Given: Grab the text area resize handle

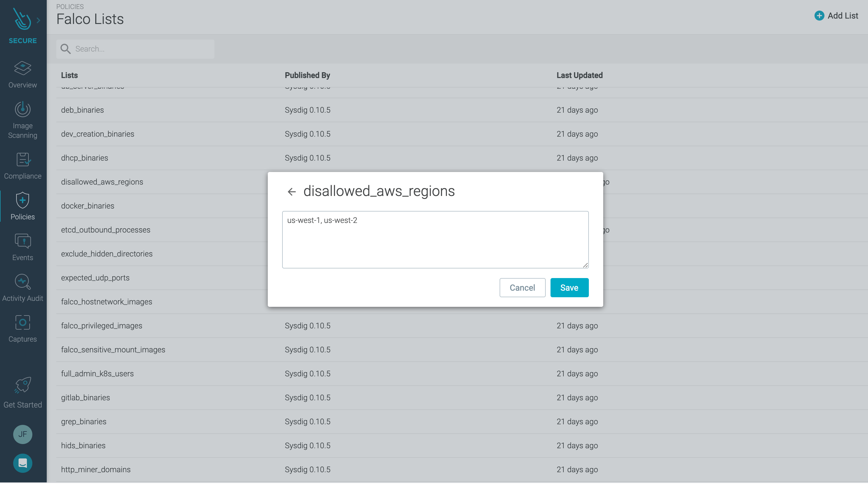Looking at the screenshot, I should [585, 265].
